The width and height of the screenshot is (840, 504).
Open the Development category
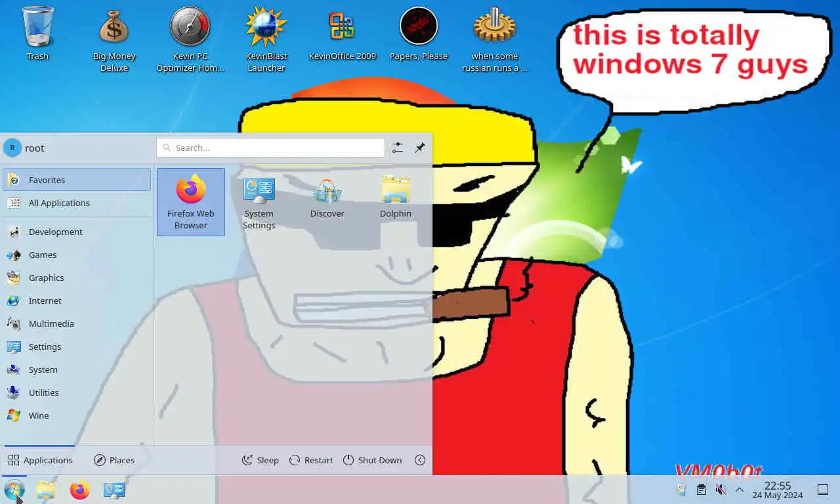(77, 232)
